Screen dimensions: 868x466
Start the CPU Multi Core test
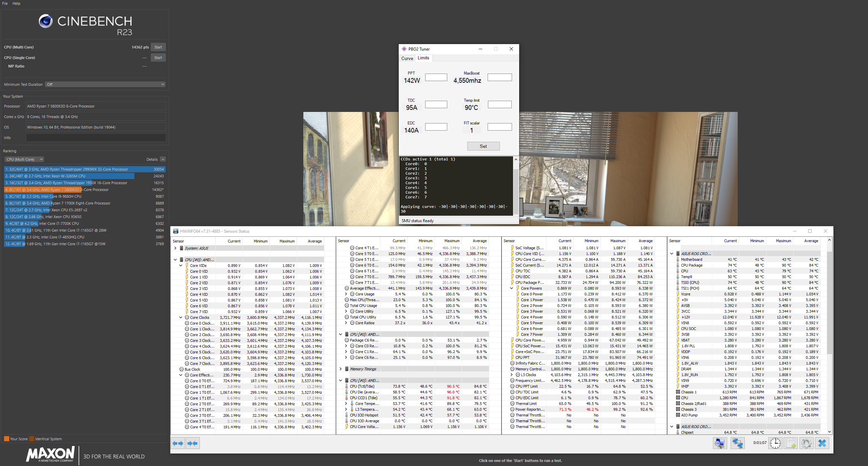click(x=158, y=47)
